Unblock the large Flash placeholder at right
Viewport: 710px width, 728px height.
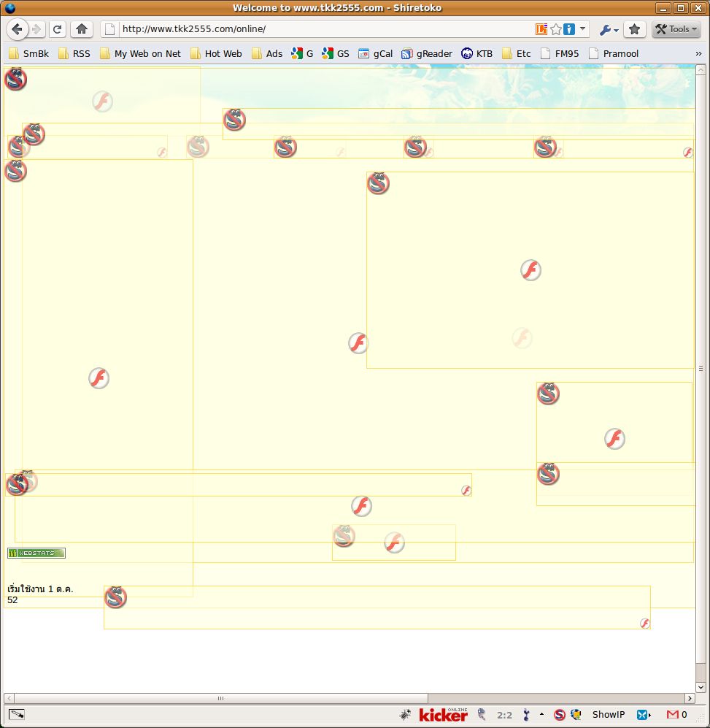[530, 270]
